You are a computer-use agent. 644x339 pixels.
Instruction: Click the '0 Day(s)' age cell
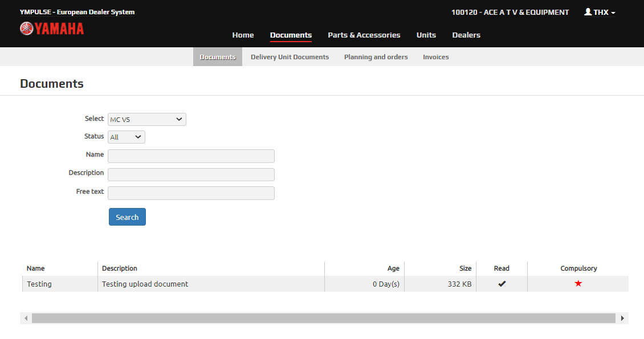[x=386, y=284]
